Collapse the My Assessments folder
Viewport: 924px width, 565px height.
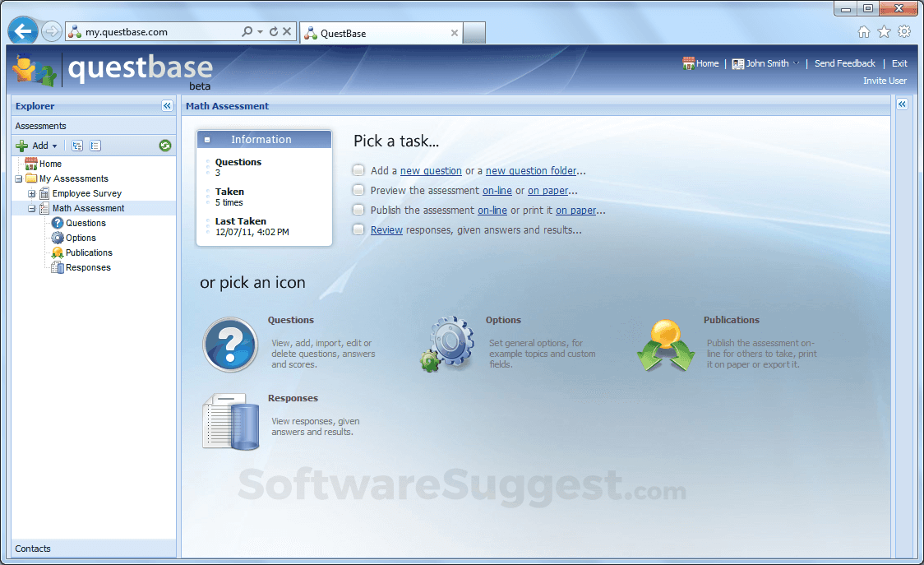point(18,178)
